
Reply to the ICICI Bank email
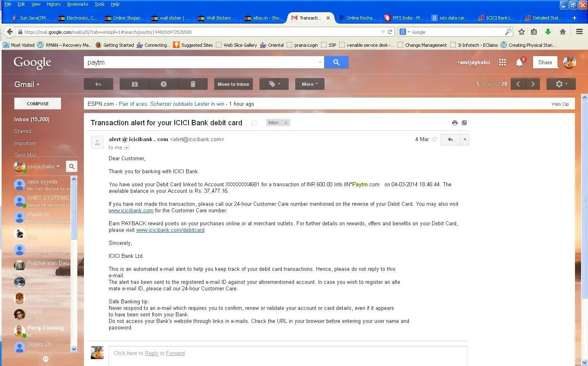pos(450,139)
